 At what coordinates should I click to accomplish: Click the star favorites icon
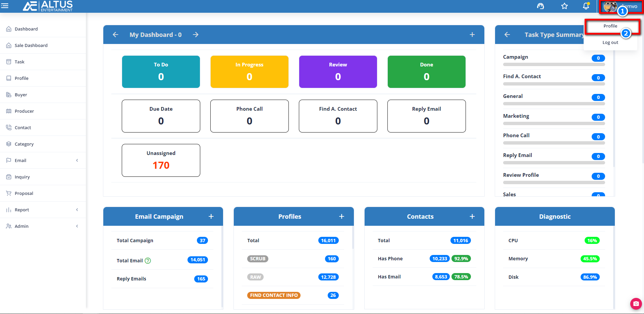[x=565, y=6]
